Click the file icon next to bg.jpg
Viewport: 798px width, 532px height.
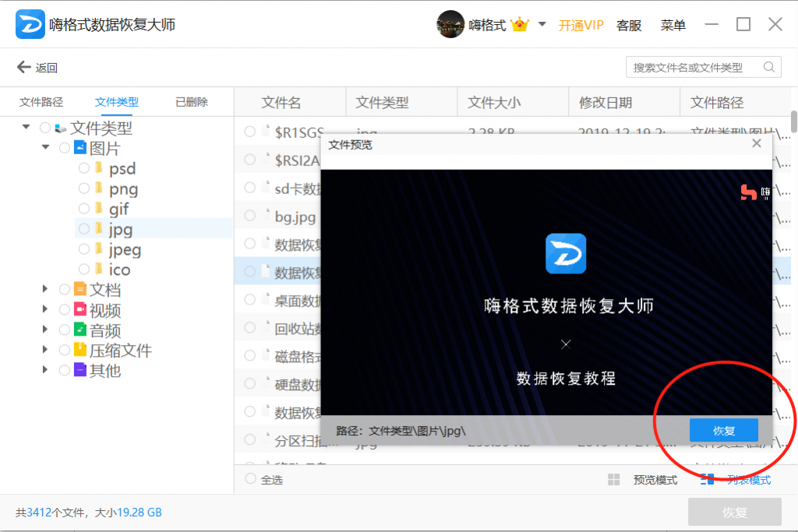click(x=265, y=216)
